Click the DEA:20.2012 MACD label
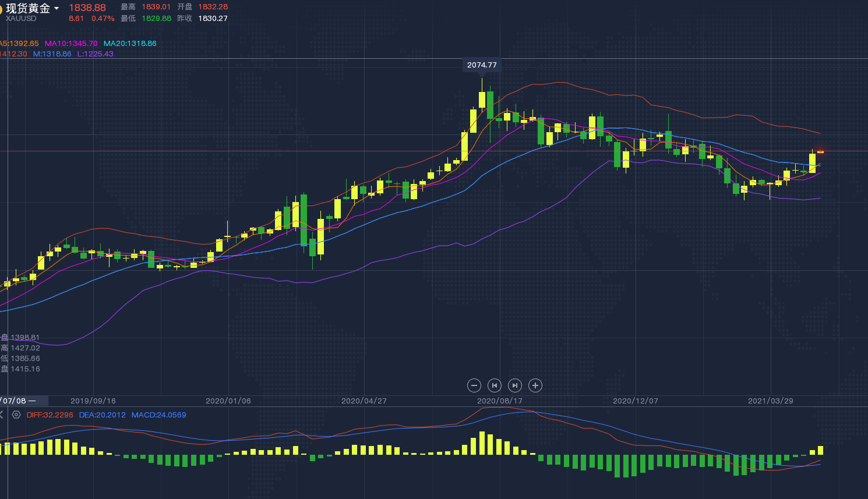This screenshot has width=868, height=499. tap(102, 415)
